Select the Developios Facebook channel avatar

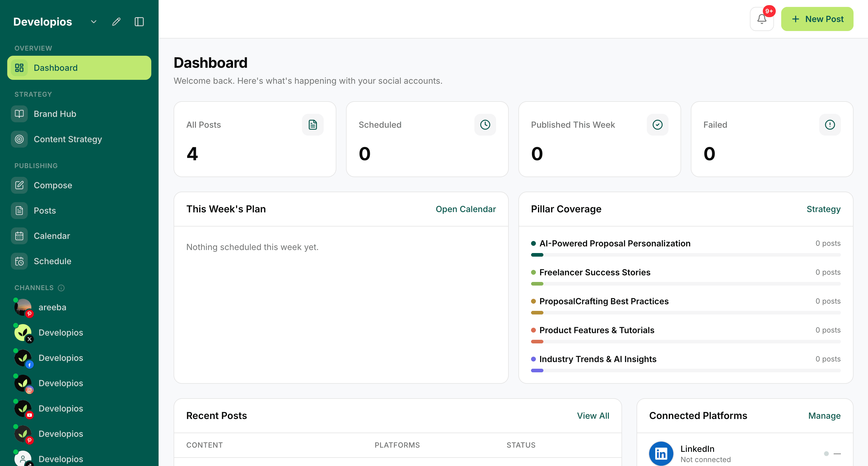click(x=23, y=358)
